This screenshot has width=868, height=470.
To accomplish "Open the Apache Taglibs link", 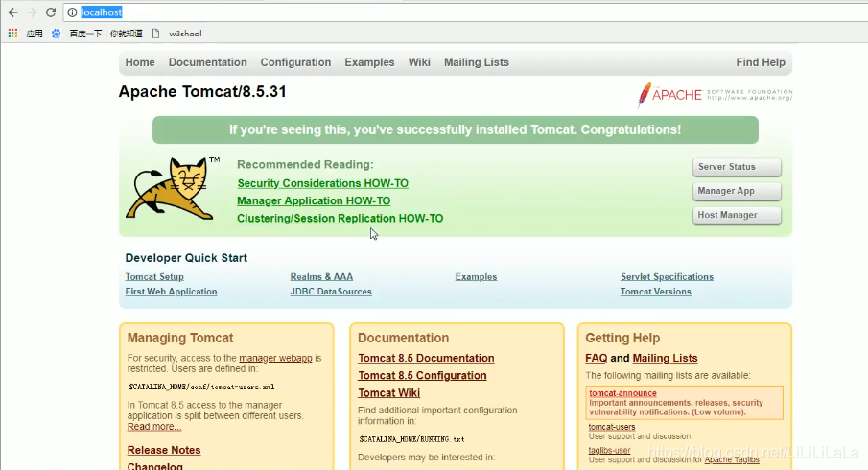I will (x=732, y=459).
